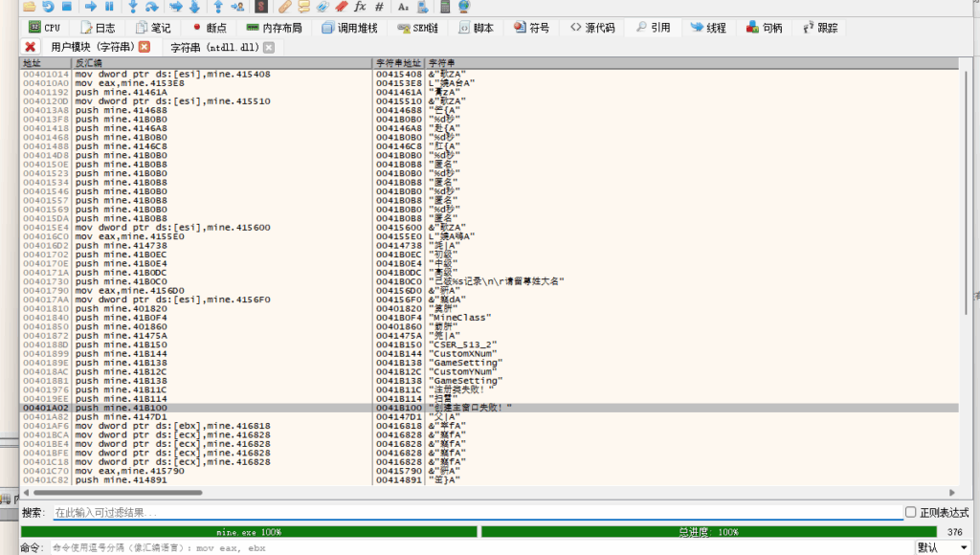Enable the 正则表达式 checkbox
The width and height of the screenshot is (980, 555).
point(910,513)
